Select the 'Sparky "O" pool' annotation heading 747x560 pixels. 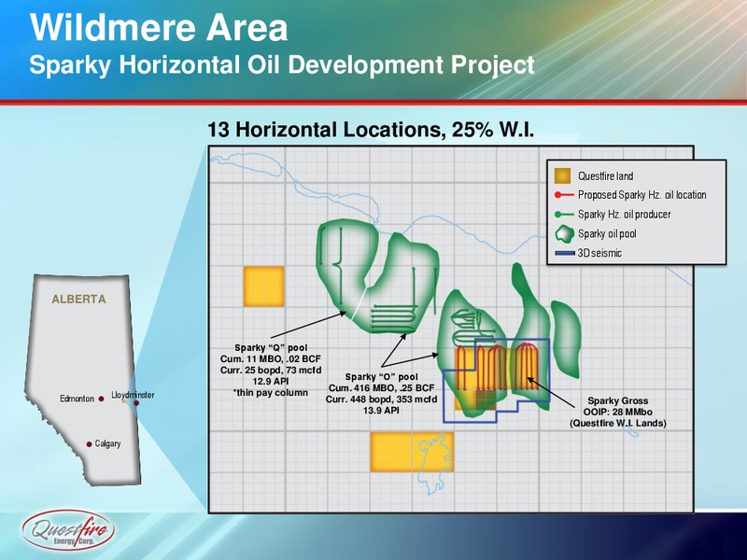(381, 377)
